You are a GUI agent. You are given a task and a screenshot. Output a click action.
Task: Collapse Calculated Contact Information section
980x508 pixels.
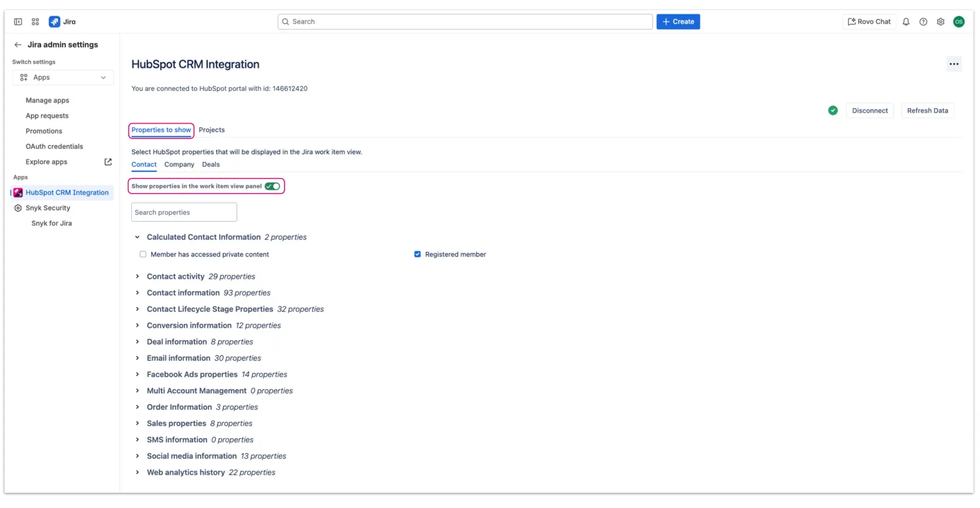(137, 237)
